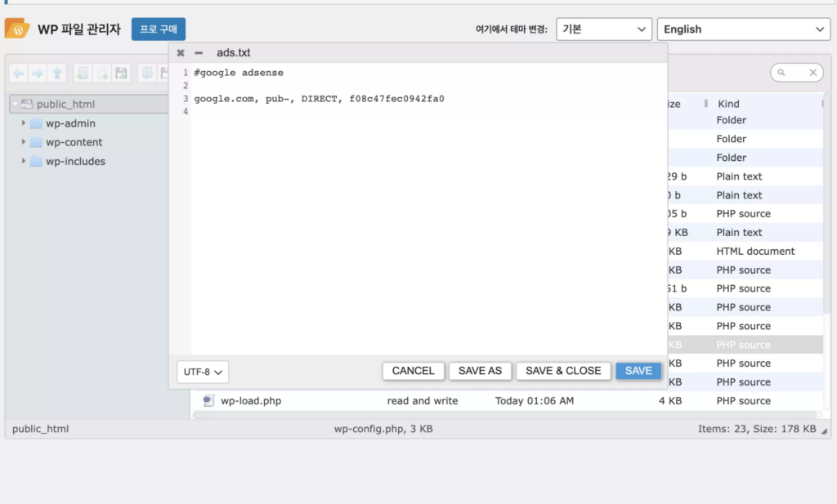Click the forward arrow in file manager toolbar
The width and height of the screenshot is (837, 504).
tap(38, 73)
